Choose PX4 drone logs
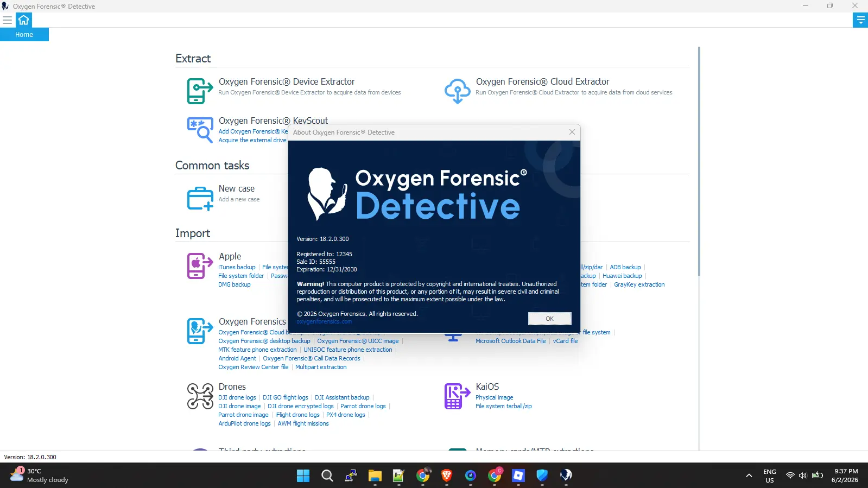 [x=346, y=415]
